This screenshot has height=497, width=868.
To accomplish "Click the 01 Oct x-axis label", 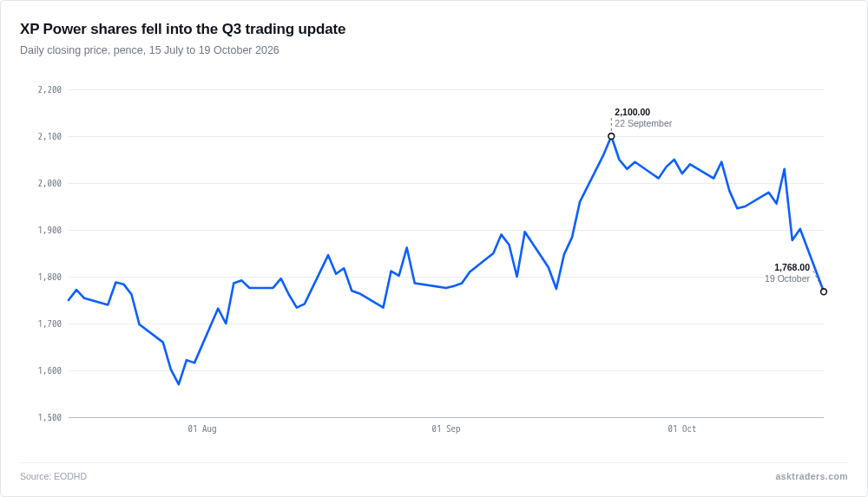I will click(682, 429).
